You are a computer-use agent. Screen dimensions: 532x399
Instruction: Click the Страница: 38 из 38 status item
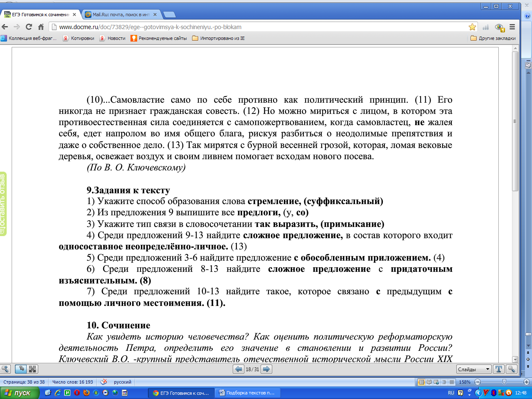pos(24,382)
